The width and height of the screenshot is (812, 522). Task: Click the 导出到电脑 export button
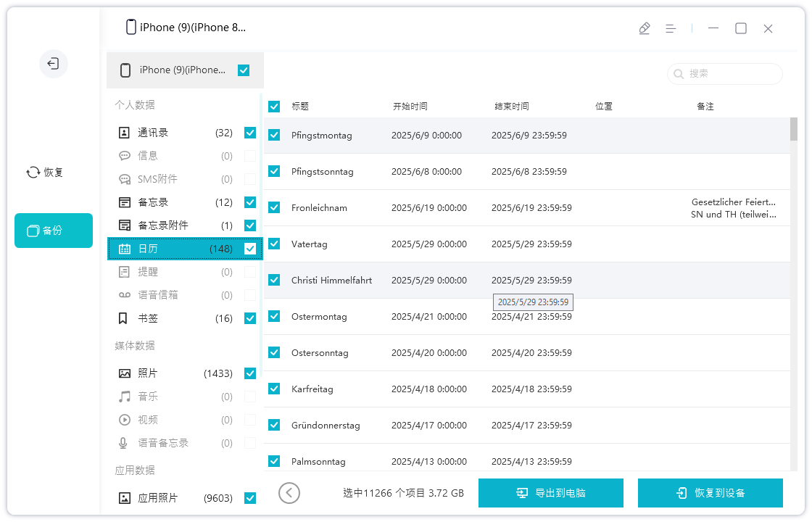point(551,492)
